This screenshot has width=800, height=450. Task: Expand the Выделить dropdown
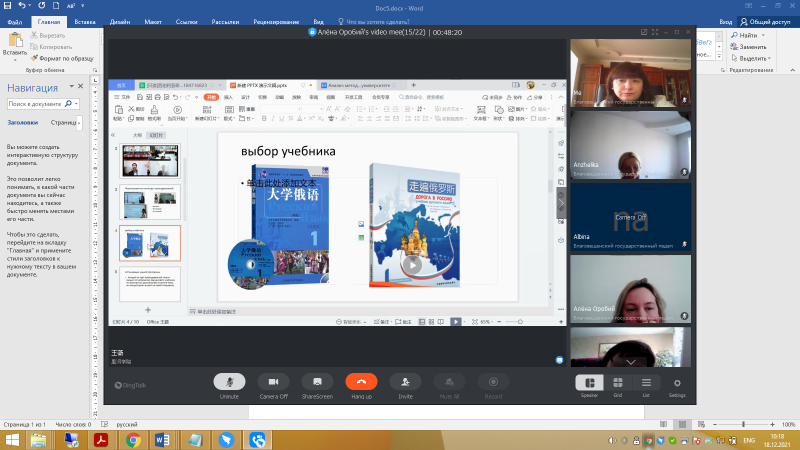pyautogui.click(x=772, y=58)
